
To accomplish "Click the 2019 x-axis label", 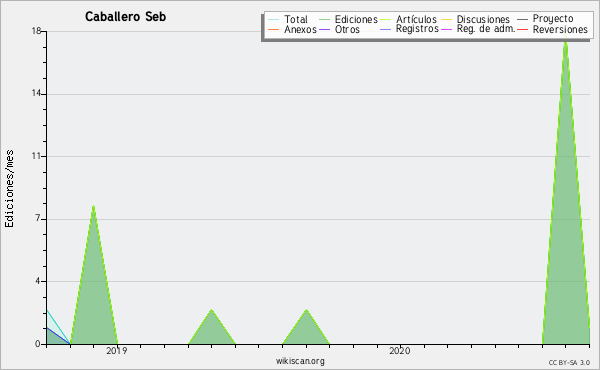I will tap(117, 350).
